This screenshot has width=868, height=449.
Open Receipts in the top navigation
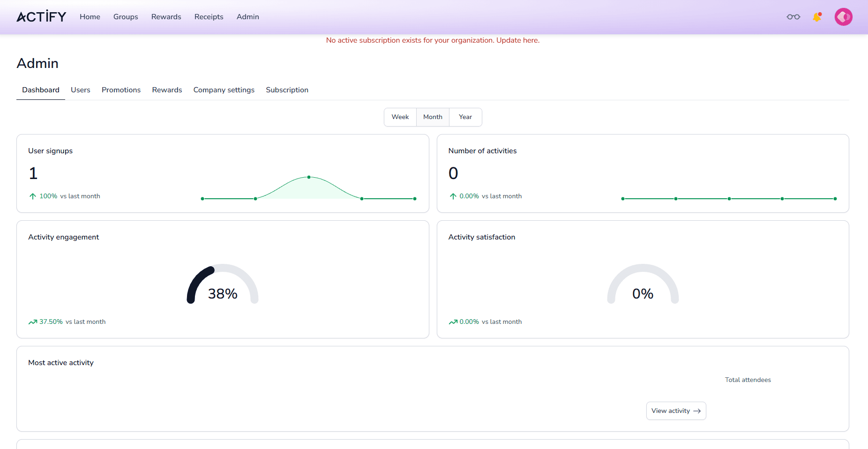point(209,17)
